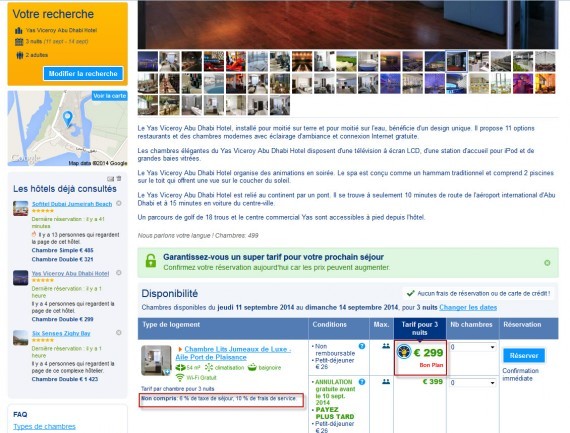570x433 pixels.
Task: Click the PAYEZ PLUS TARD text
Action: (334, 413)
